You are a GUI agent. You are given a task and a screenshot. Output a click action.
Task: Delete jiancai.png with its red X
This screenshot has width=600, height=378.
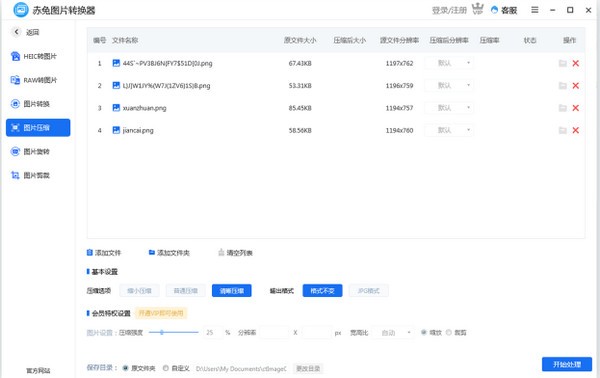click(576, 130)
